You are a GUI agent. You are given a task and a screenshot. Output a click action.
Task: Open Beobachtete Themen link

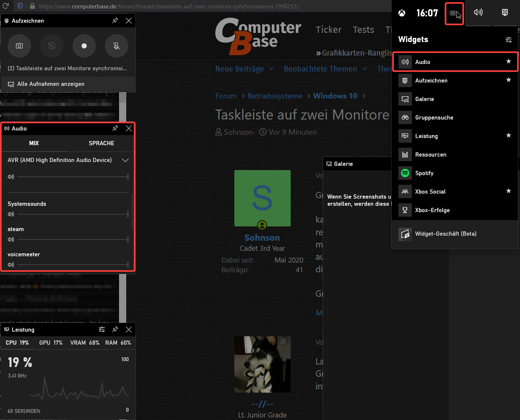pyautogui.click(x=320, y=69)
